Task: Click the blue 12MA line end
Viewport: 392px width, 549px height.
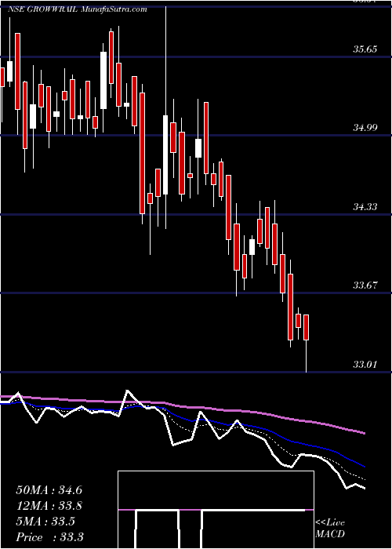Action: (x=364, y=466)
